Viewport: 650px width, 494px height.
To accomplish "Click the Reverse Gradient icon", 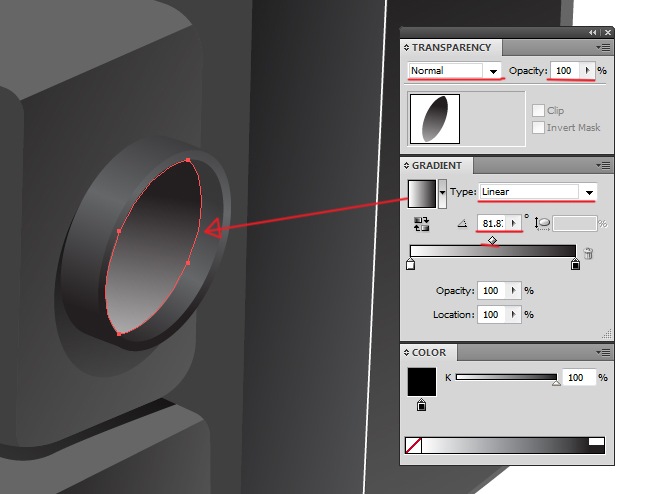I will [x=421, y=224].
